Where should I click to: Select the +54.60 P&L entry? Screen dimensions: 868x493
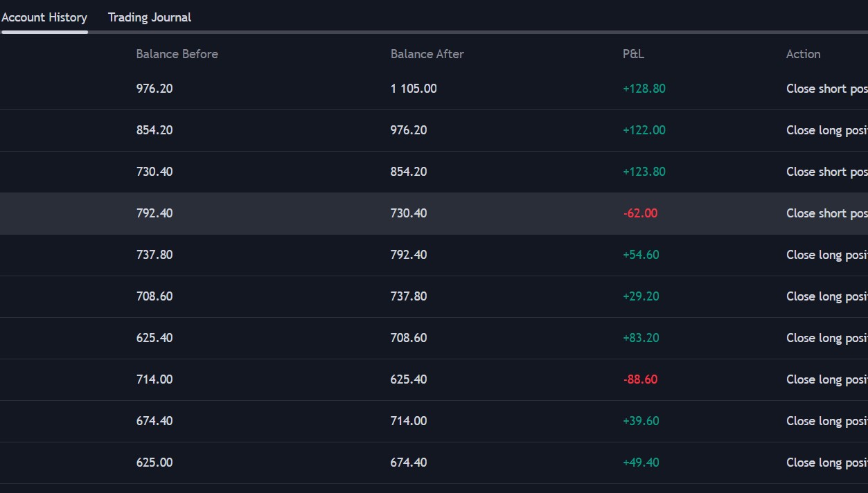(641, 255)
